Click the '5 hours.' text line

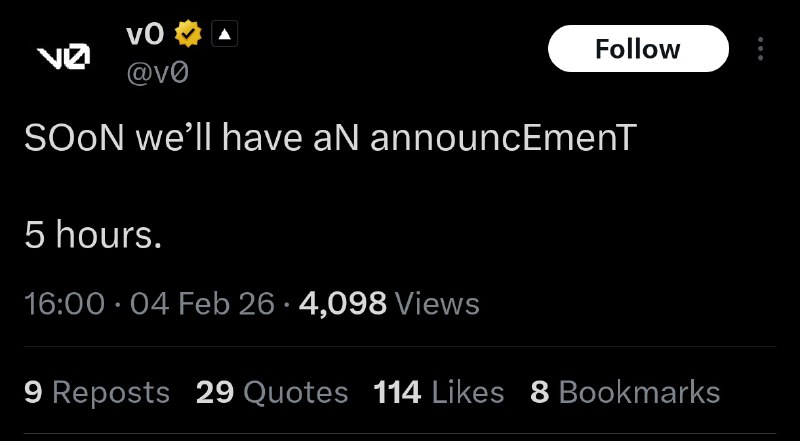pyautogui.click(x=93, y=238)
